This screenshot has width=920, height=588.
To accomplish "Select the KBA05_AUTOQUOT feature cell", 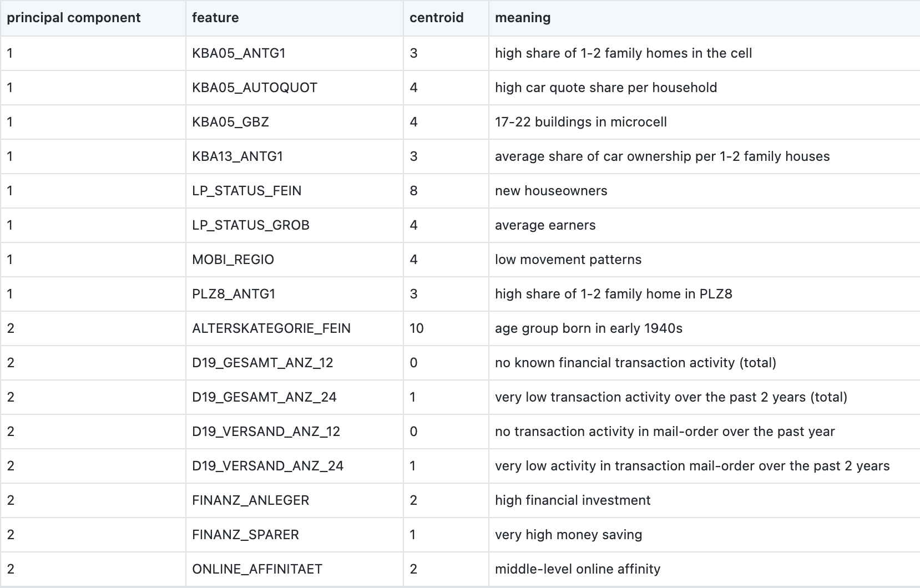I will pos(255,88).
